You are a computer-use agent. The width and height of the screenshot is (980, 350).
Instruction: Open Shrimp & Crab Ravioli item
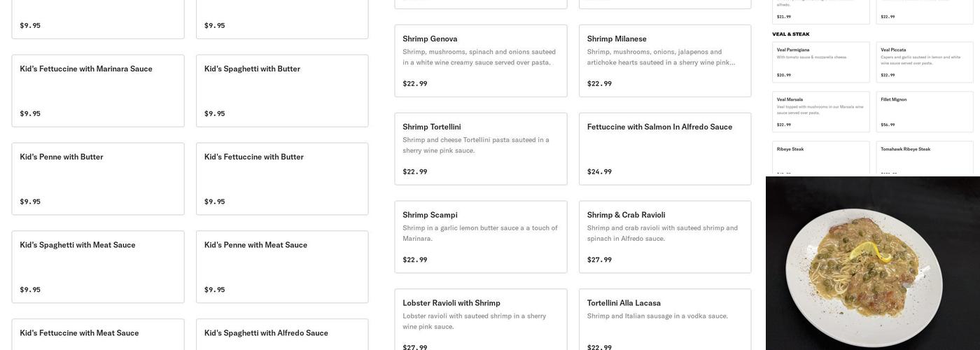(x=665, y=237)
